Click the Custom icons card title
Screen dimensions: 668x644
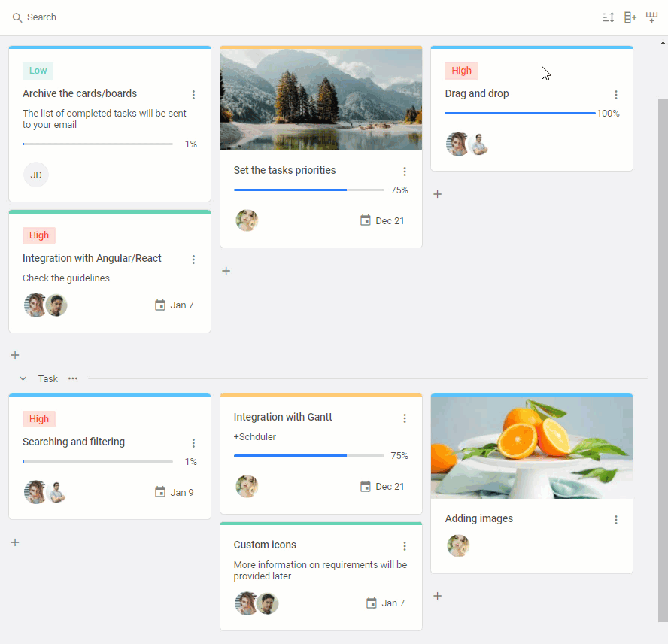pyautogui.click(x=265, y=545)
